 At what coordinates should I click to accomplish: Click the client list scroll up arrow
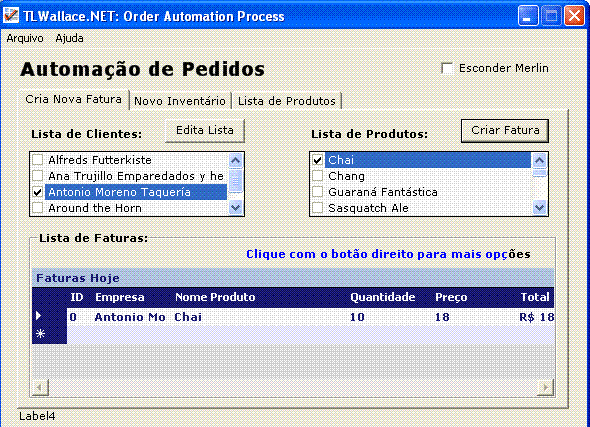(236, 161)
